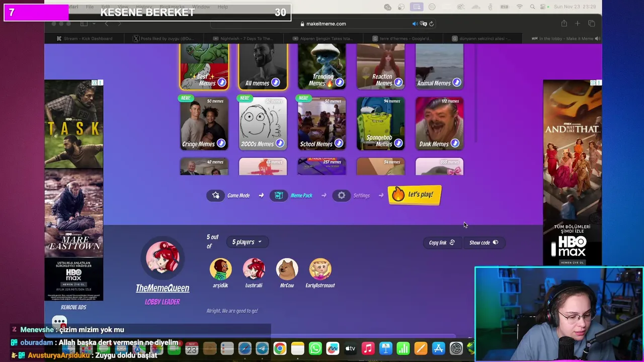Screen dimensions: 644x362
Task: Click the Game Mode step icon
Action: 215,196
